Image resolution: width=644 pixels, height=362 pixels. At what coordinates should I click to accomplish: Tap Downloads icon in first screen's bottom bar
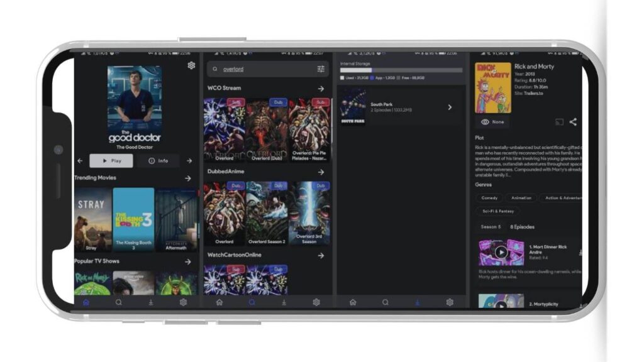(x=151, y=302)
